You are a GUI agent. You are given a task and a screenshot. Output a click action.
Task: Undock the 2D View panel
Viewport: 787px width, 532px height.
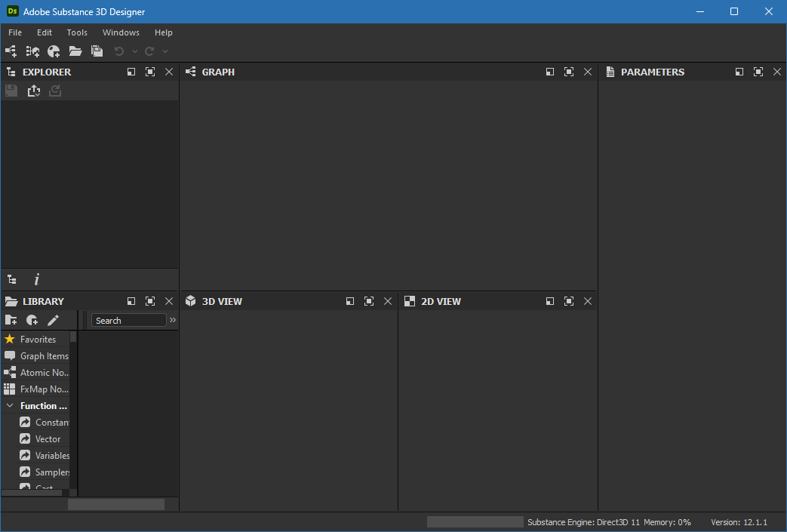click(x=550, y=301)
